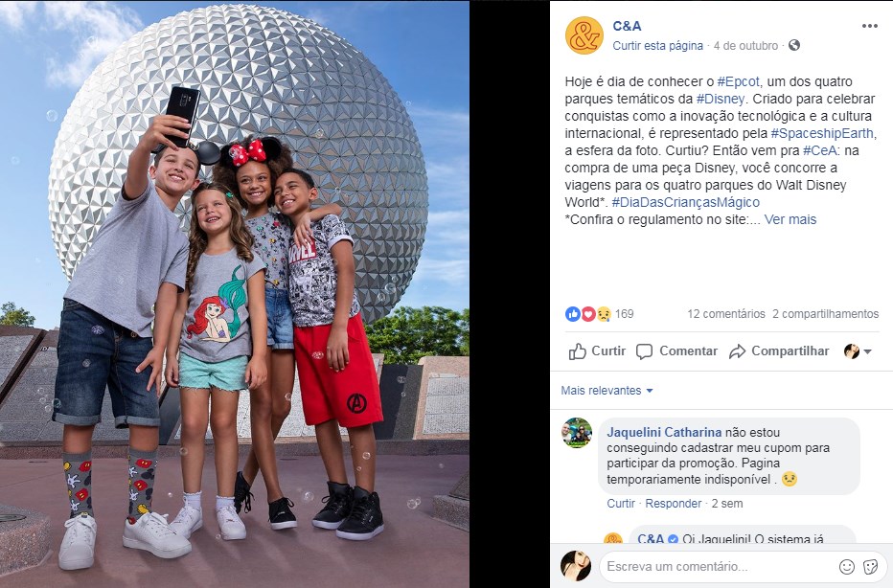The height and width of the screenshot is (588, 893).
Task: View the 12 comentários link
Action: point(726,314)
